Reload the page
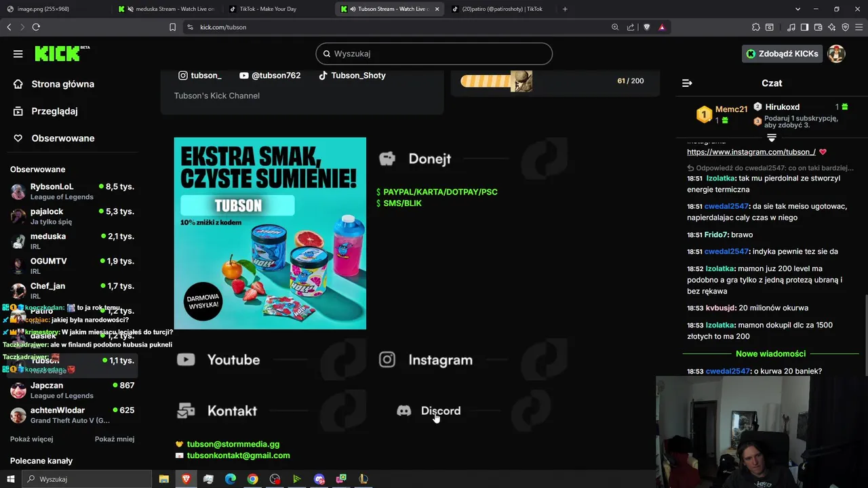 tap(36, 27)
